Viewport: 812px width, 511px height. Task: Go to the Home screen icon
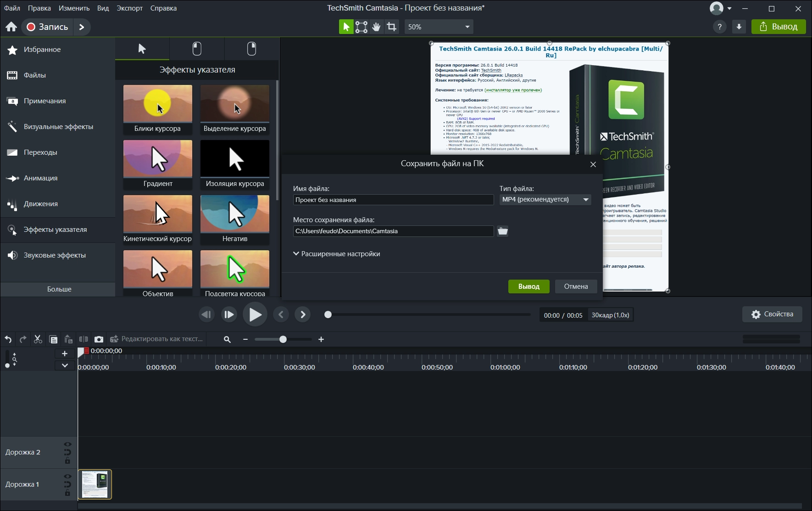tap(11, 27)
